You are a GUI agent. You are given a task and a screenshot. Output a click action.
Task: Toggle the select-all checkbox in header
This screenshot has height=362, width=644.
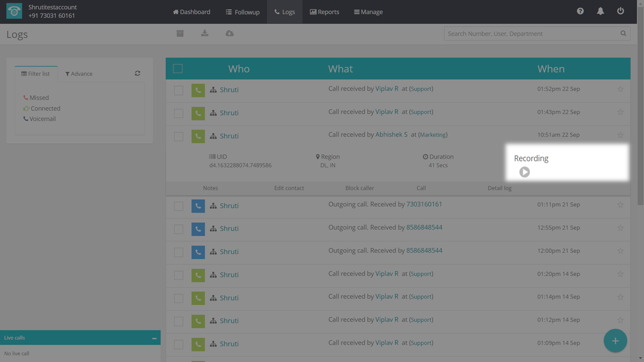coord(178,68)
